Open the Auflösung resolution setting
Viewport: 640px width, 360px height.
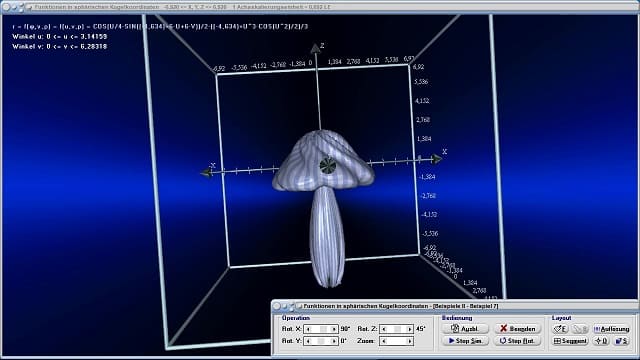(x=611, y=329)
